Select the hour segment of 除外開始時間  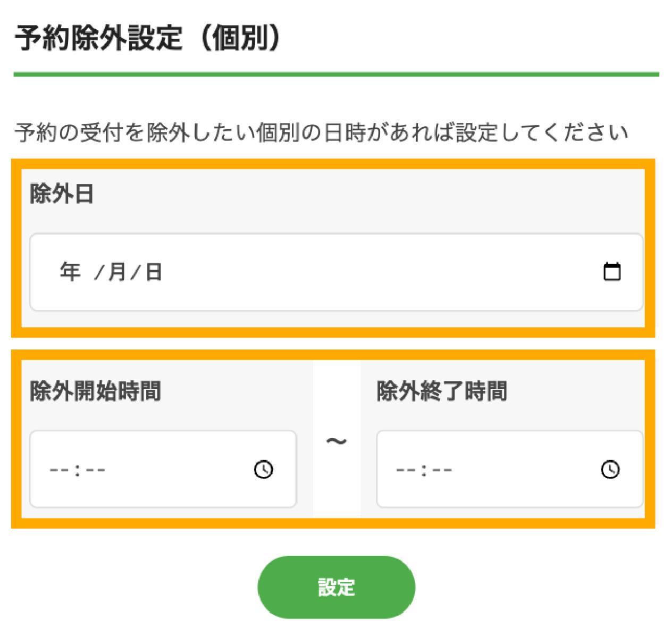(59, 470)
